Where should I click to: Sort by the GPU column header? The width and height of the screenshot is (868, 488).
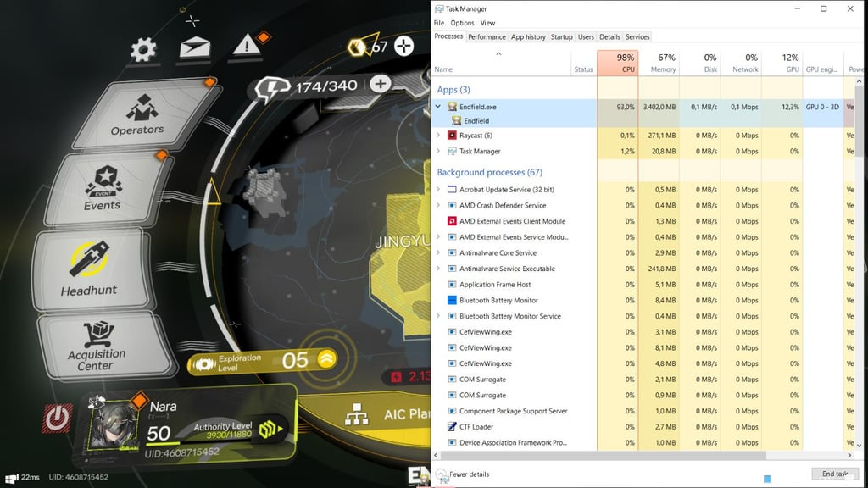point(782,63)
